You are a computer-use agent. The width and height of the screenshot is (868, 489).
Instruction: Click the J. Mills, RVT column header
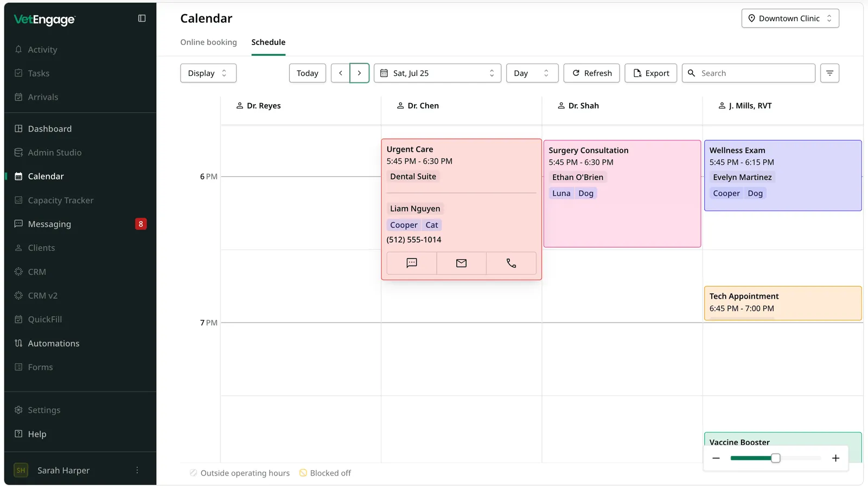(745, 106)
